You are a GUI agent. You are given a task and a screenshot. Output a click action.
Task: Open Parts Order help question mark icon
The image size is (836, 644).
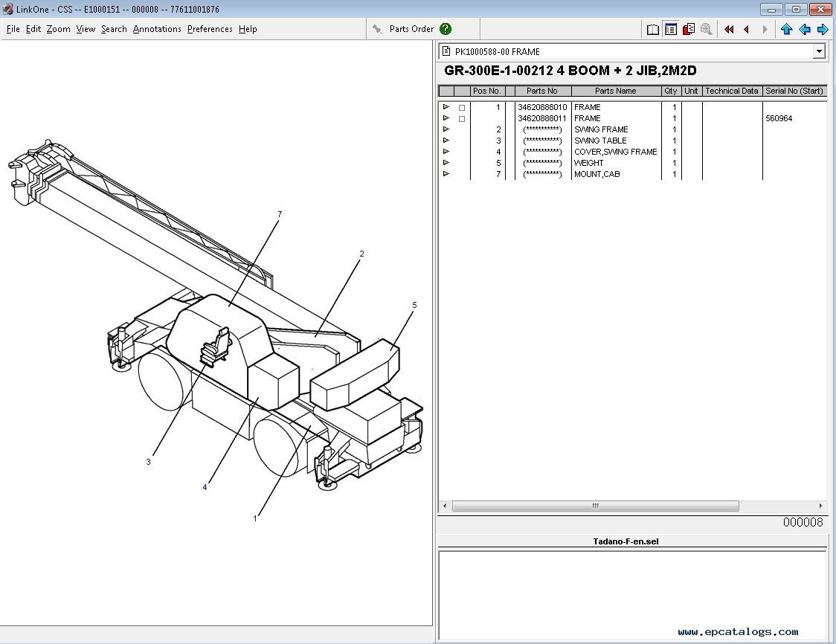(446, 29)
